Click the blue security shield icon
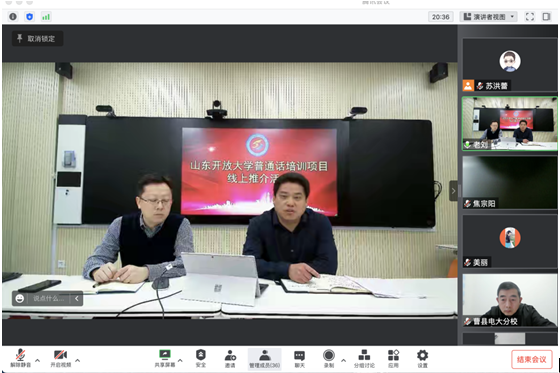Image resolution: width=560 pixels, height=373 pixels. click(30, 16)
